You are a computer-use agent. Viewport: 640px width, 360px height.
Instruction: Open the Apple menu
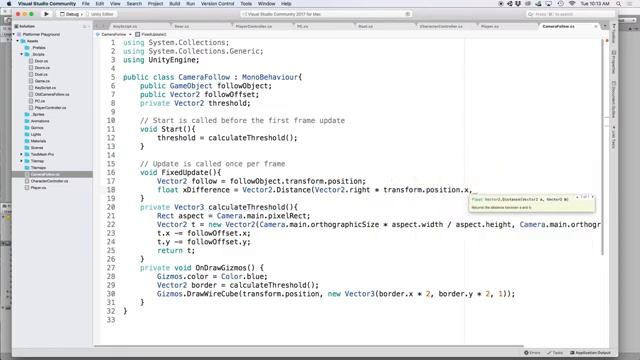9,4
